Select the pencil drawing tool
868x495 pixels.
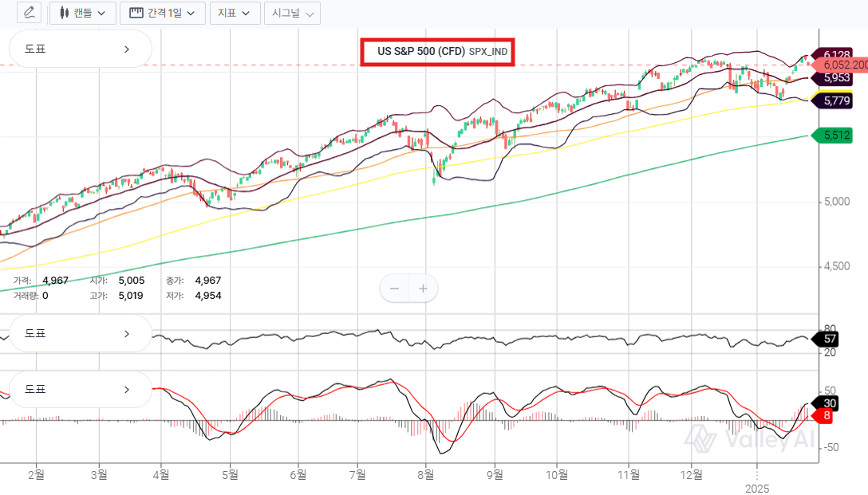click(29, 13)
